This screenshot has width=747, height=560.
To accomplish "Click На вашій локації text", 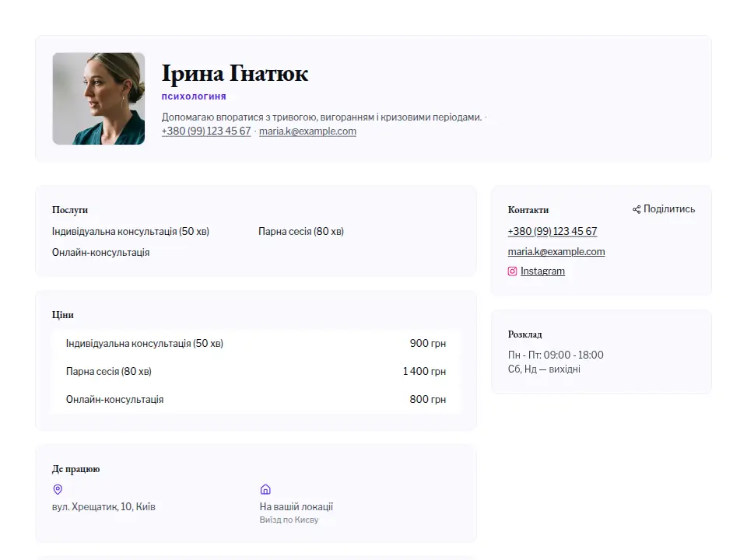I will (x=296, y=506).
